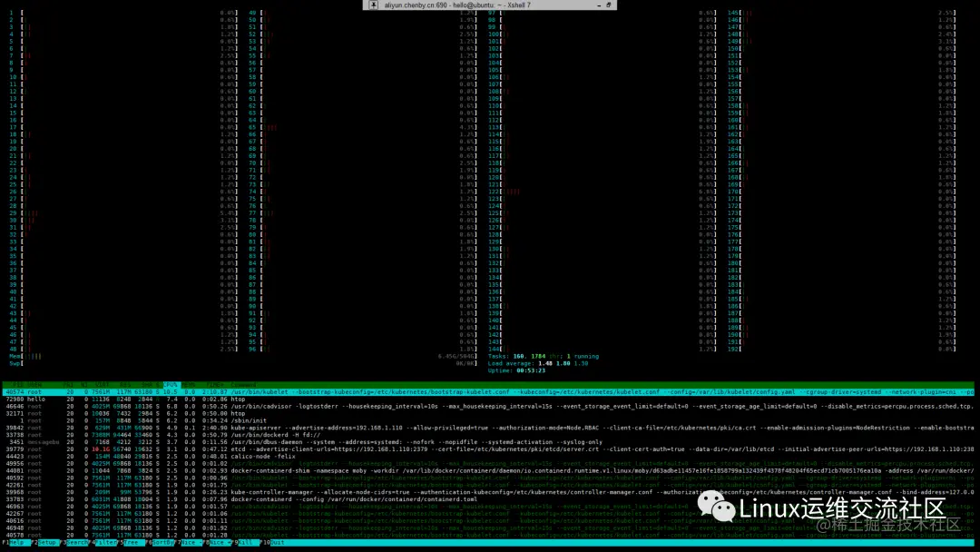Sort by the TIME+ column header
Image resolution: width=980 pixels, height=552 pixels.
pyautogui.click(x=214, y=385)
